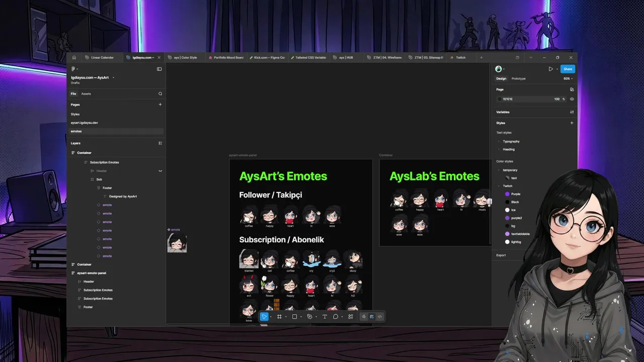Open the file name dropdown arrow
Image resolution: width=644 pixels, height=362 pixels.
coord(113,77)
